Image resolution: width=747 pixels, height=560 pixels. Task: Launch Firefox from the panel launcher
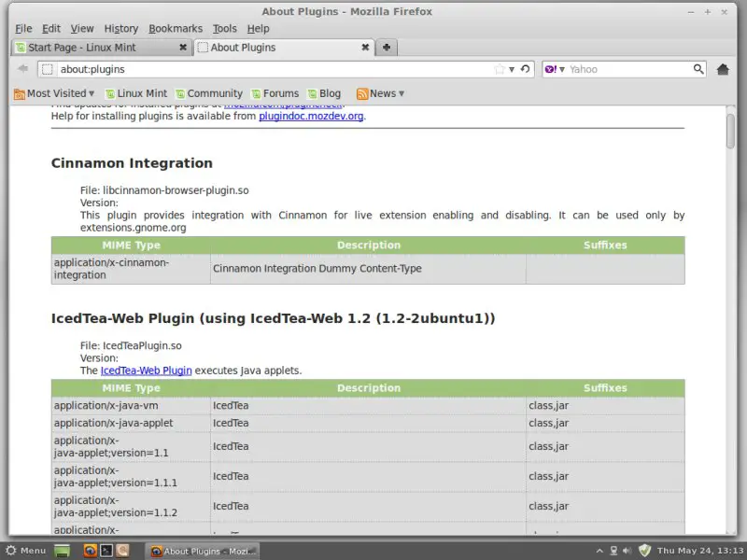pos(90,551)
